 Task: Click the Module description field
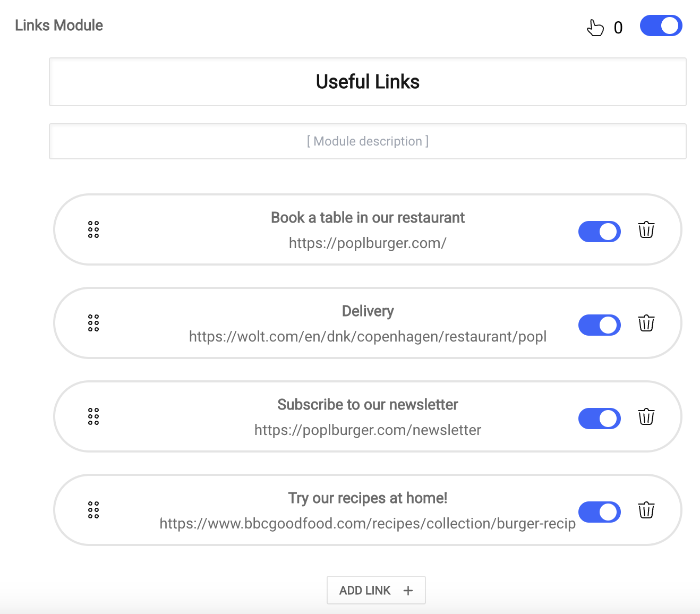click(368, 141)
